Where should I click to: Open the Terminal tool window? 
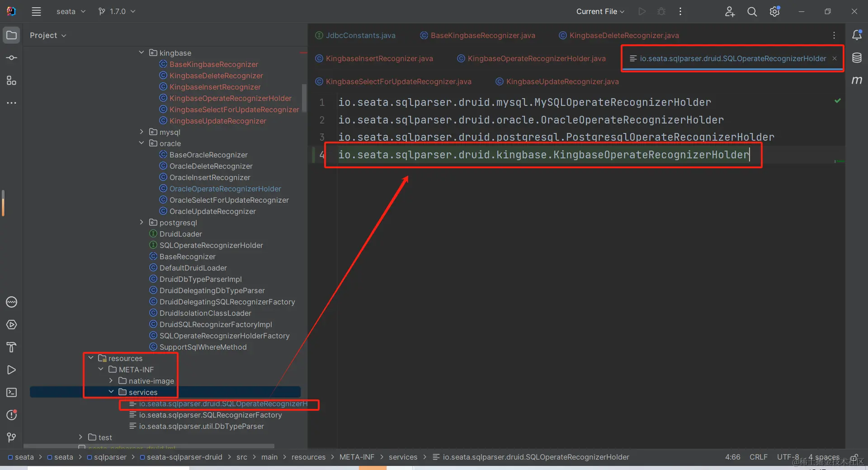coord(12,393)
